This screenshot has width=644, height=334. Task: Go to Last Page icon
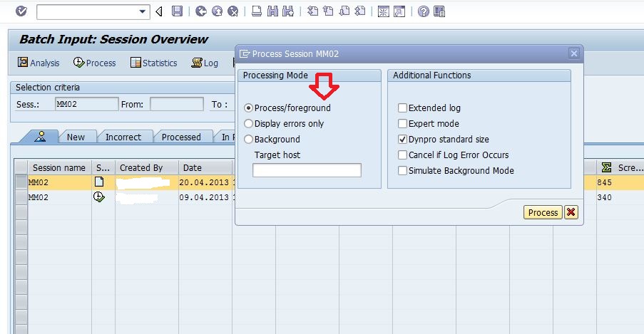point(359,11)
